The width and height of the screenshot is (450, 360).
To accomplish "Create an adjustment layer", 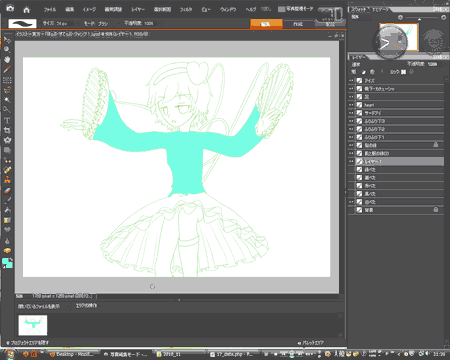I will tap(363, 72).
